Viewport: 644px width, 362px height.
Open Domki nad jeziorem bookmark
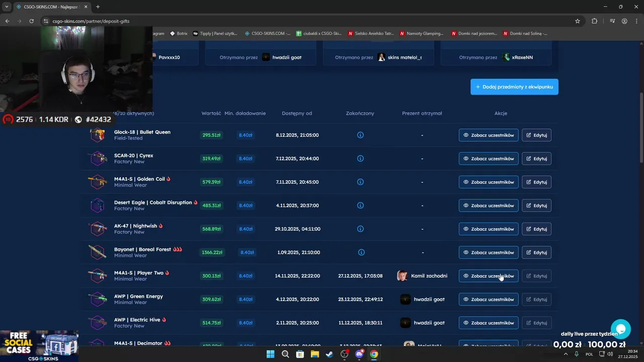point(473,33)
